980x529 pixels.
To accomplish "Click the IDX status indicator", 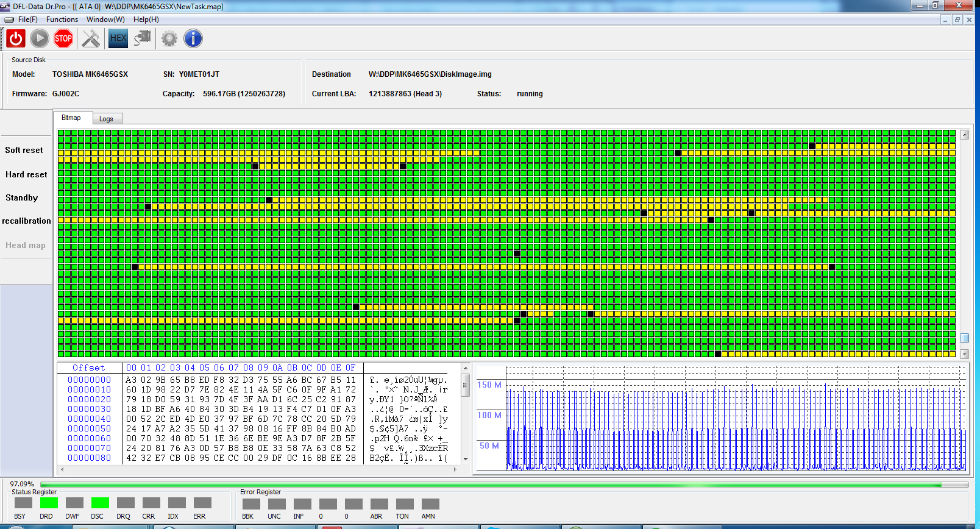I will [x=177, y=503].
